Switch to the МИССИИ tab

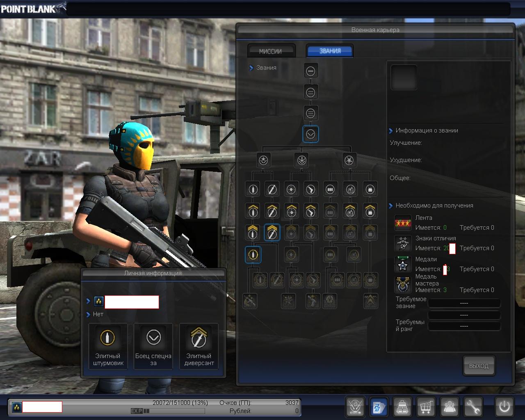[271, 51]
